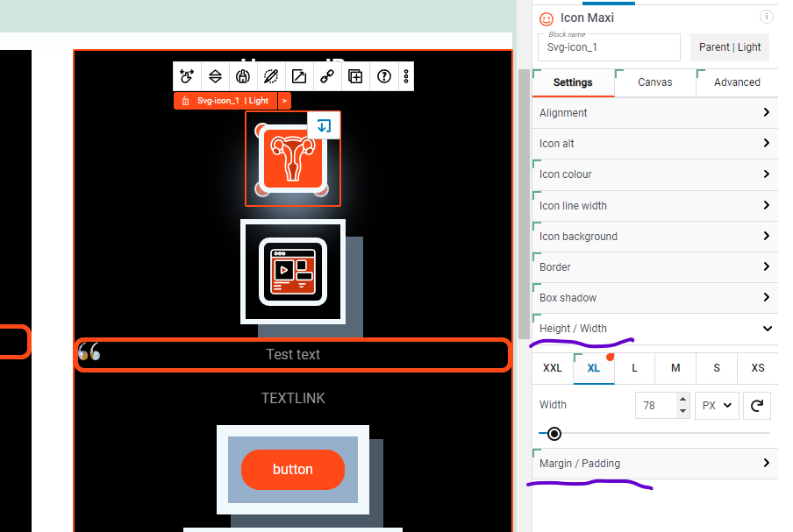The image size is (793, 532).
Task: Click the help question-mark icon in toolbar
Action: click(383, 76)
